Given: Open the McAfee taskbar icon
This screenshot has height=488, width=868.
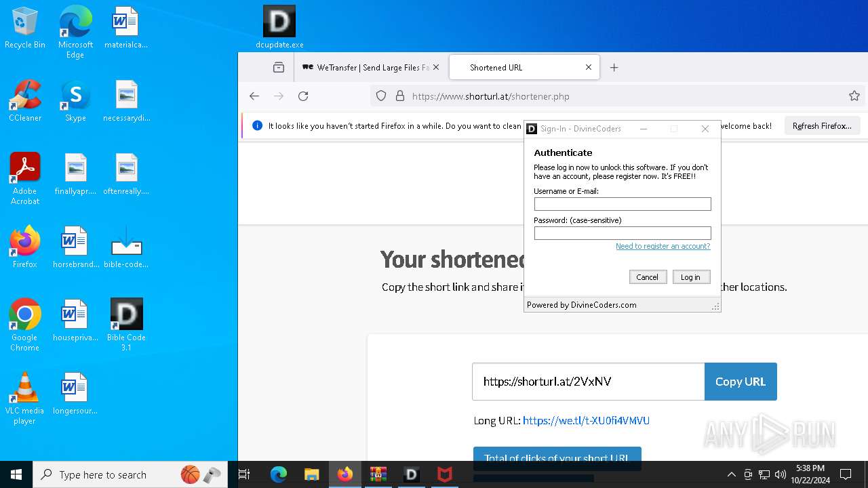Looking at the screenshot, I should pyautogui.click(x=445, y=474).
